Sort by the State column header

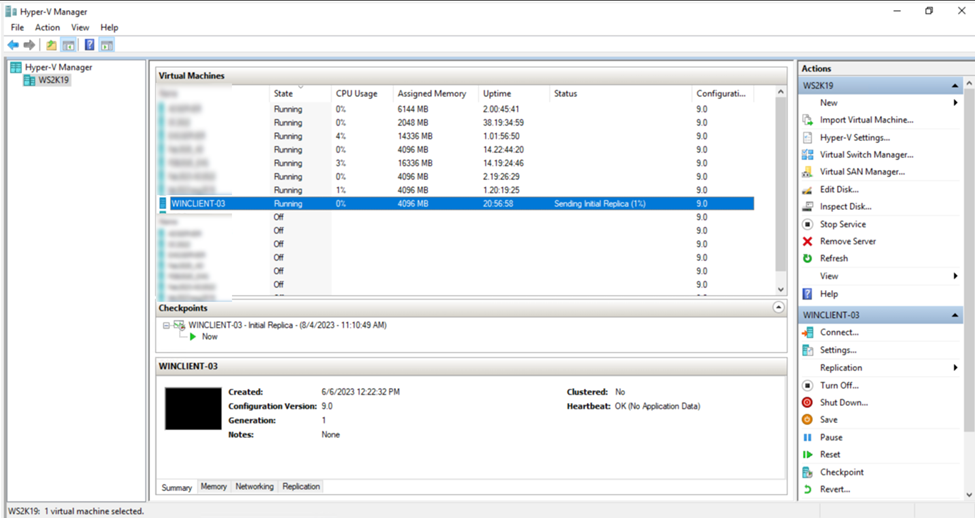(300, 93)
